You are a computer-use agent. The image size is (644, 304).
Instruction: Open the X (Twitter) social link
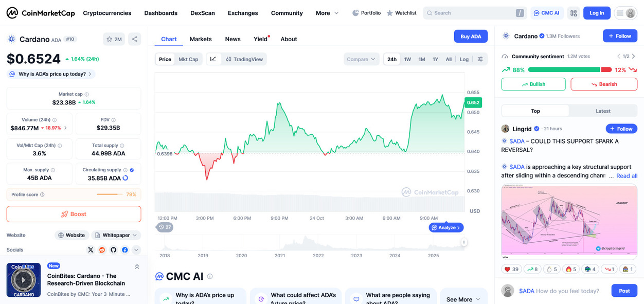coord(91,250)
